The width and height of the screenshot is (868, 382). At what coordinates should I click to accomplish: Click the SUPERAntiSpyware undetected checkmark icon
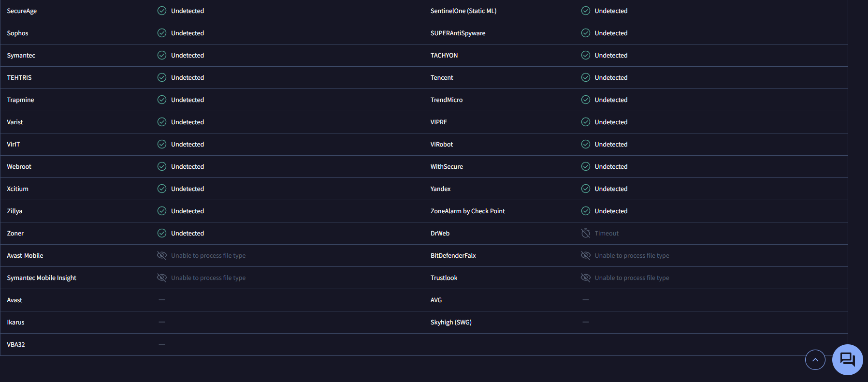point(586,33)
